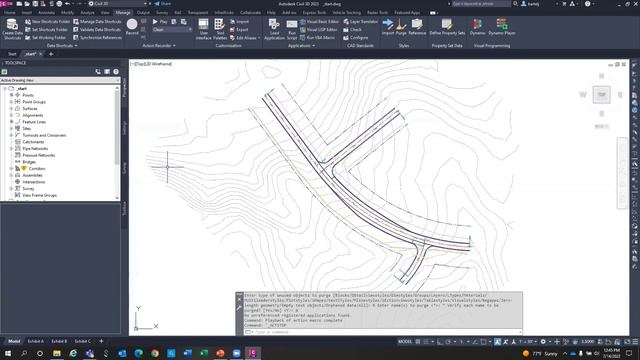Click the Load Application icon
Screen dimensions: 640x360
coord(274,29)
